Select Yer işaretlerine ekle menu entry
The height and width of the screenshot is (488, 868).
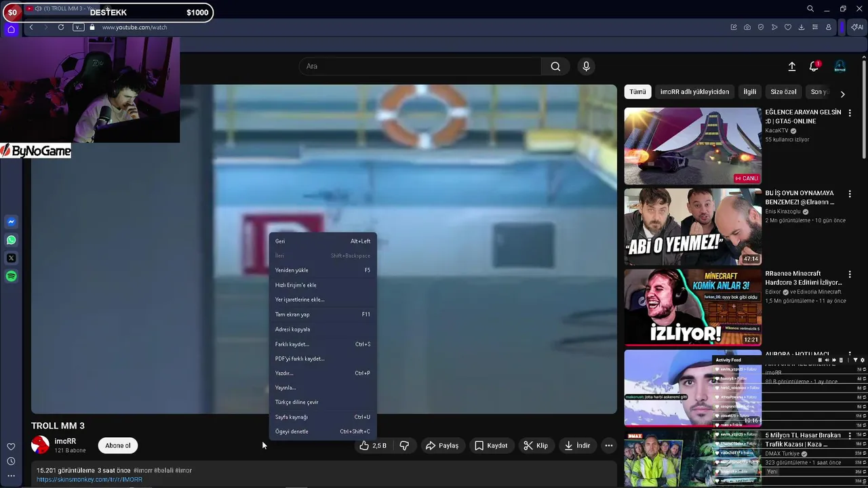323,300
